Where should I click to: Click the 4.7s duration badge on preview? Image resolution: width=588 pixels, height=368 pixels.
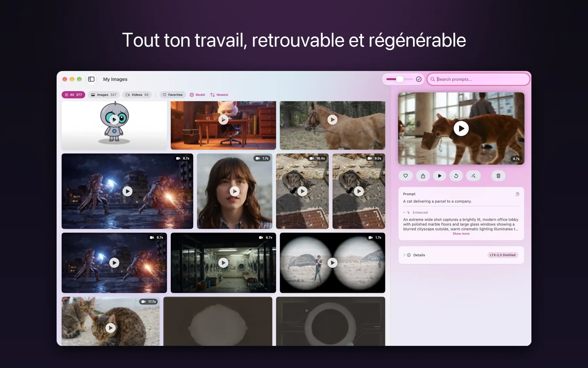(x=516, y=159)
